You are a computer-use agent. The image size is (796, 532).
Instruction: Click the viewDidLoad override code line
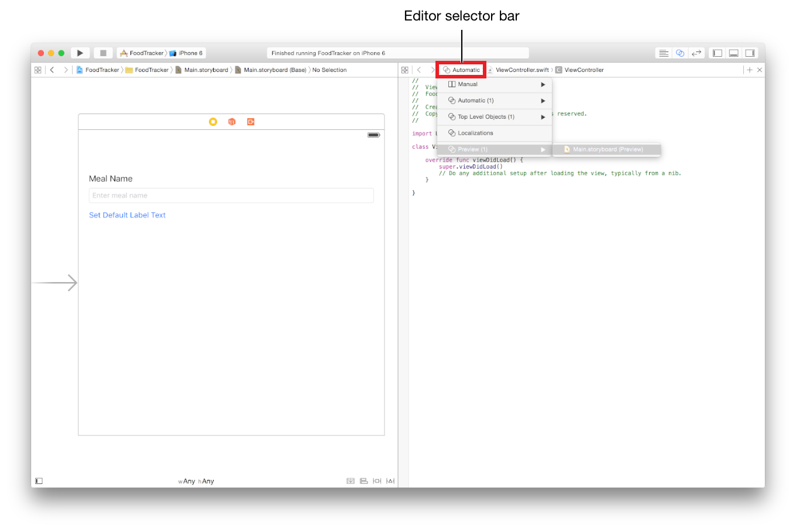(474, 160)
